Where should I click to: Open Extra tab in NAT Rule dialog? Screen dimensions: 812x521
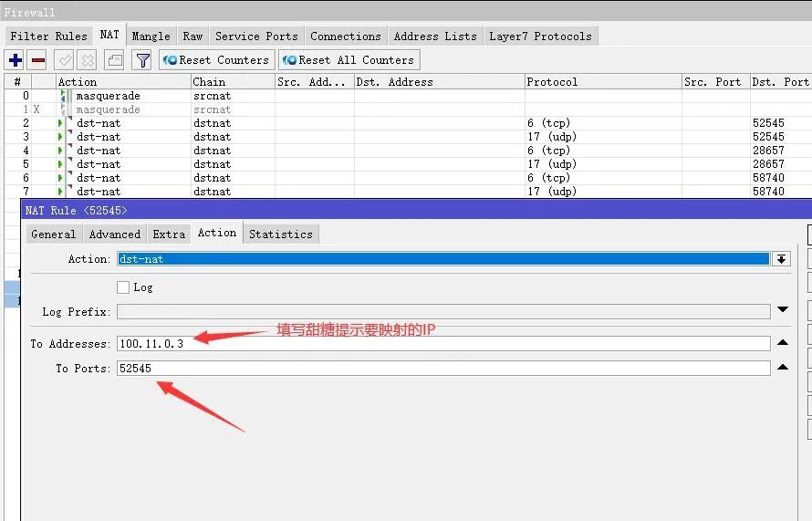click(169, 234)
